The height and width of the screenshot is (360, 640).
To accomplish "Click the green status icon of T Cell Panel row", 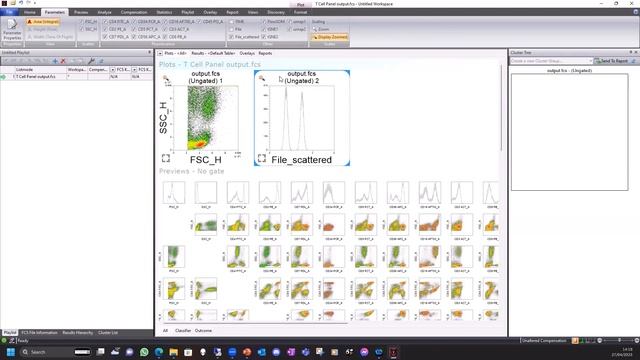I will (x=3, y=77).
